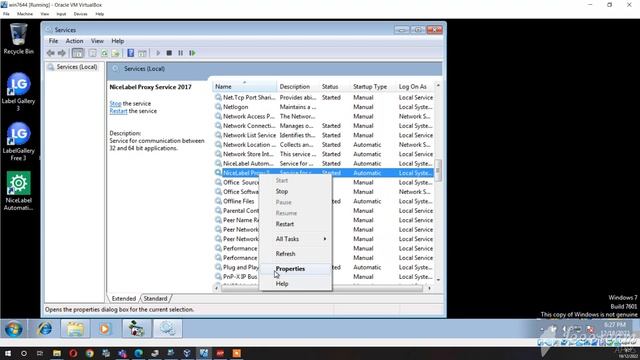Sort by the Log On As column header

pos(414,87)
